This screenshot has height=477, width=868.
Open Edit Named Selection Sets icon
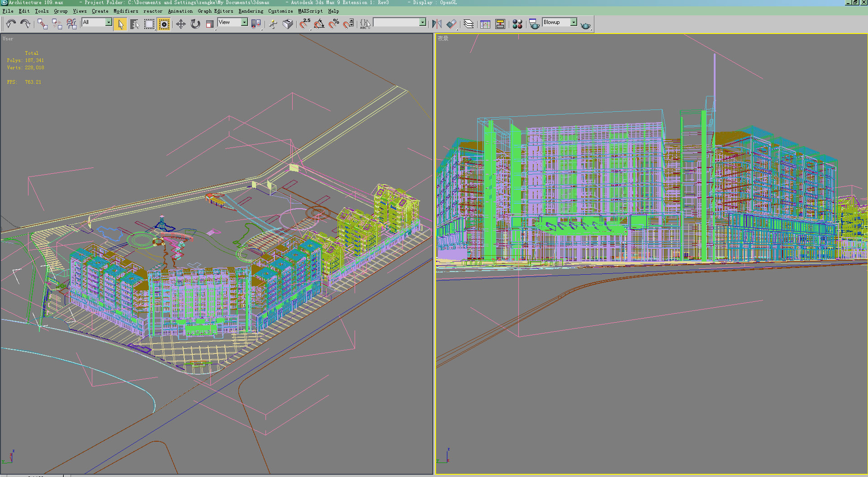[365, 24]
